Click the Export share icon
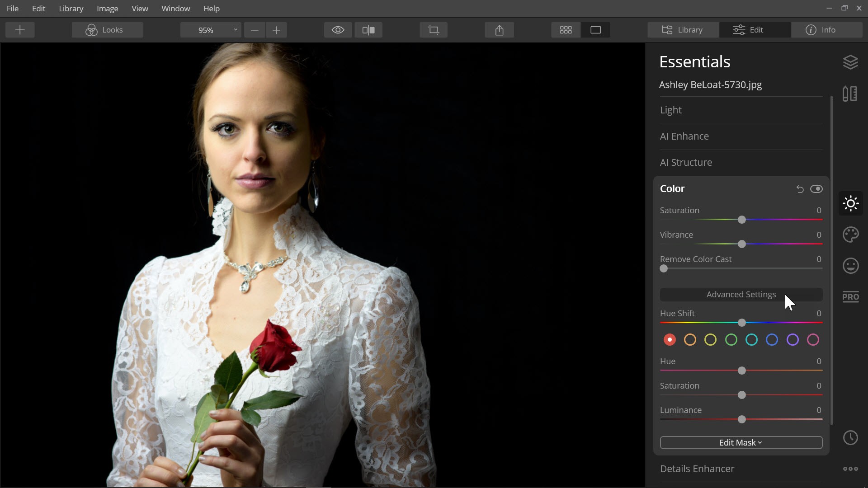Screen dimensions: 868x488 [x=499, y=30]
